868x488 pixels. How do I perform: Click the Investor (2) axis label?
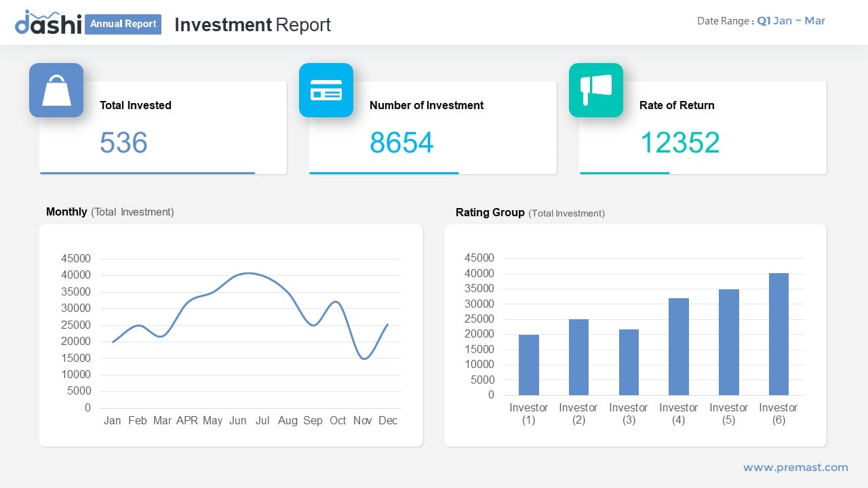578,413
